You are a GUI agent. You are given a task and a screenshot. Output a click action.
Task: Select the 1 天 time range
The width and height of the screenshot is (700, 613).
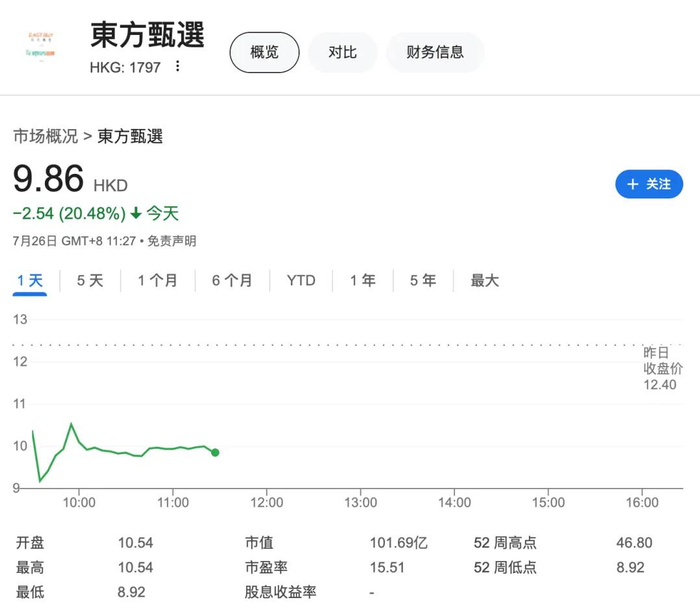tap(30, 281)
